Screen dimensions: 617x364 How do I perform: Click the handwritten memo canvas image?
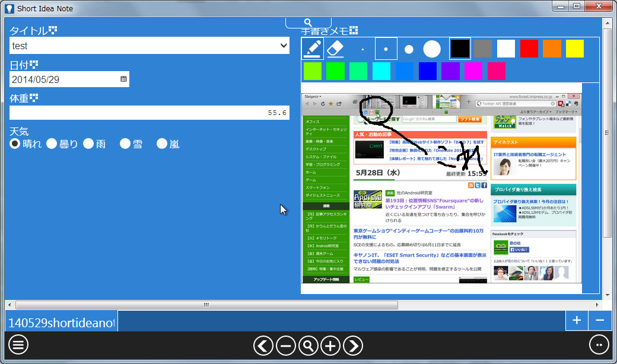tap(441, 188)
